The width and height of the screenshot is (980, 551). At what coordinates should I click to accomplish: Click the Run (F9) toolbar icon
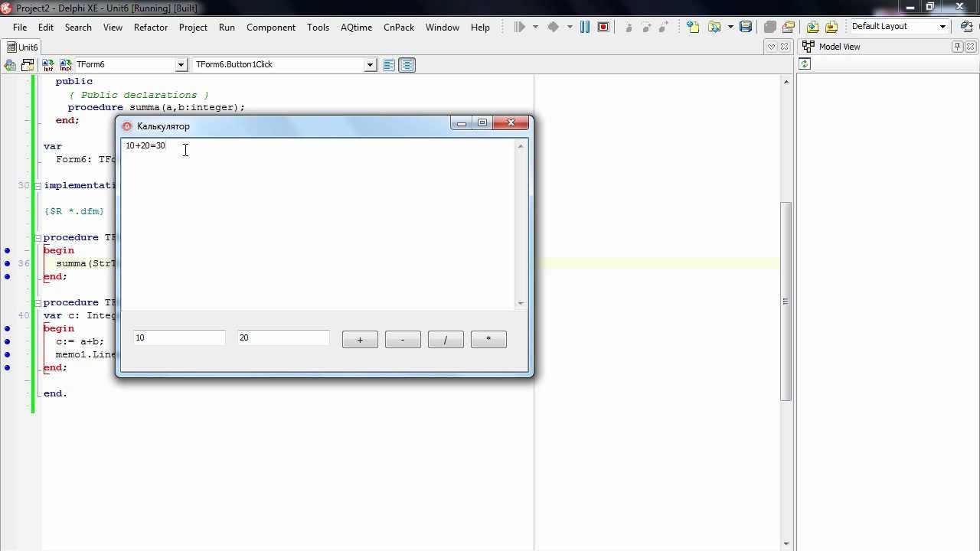[520, 27]
